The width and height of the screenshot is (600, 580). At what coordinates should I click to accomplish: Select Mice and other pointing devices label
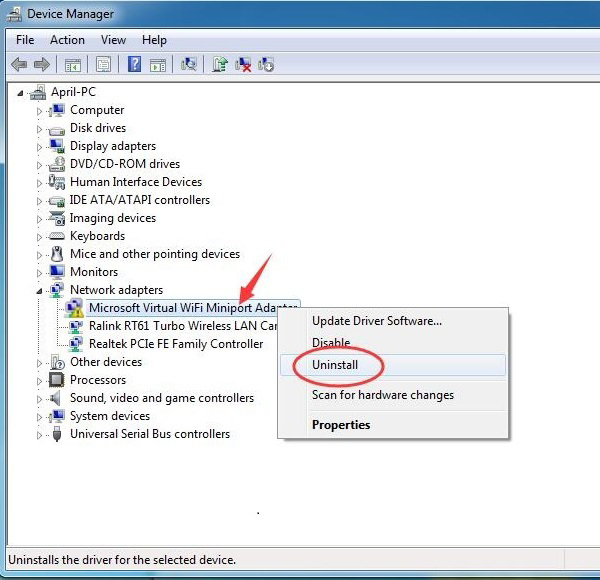point(155,254)
